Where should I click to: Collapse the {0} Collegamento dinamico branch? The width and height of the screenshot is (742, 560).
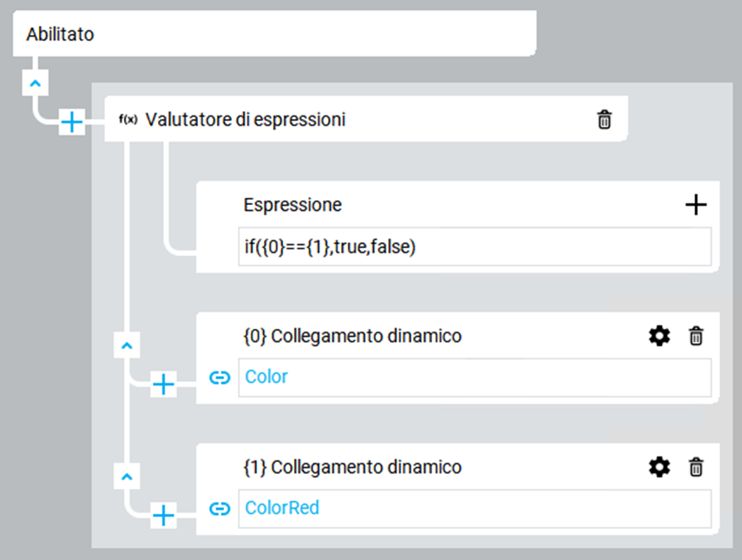pyautogui.click(x=127, y=345)
